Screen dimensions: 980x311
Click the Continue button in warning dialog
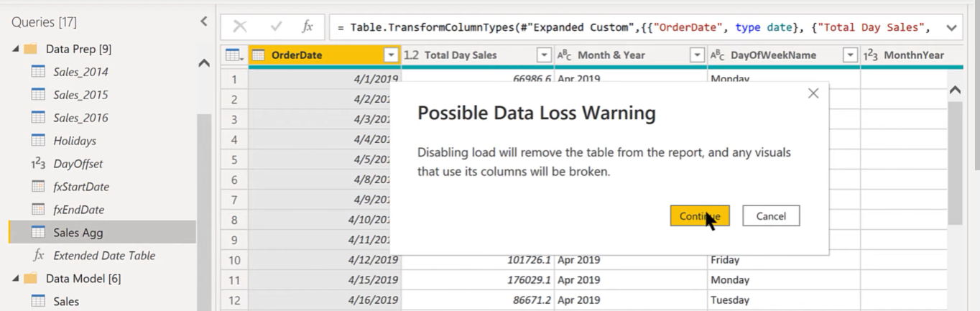(699, 216)
